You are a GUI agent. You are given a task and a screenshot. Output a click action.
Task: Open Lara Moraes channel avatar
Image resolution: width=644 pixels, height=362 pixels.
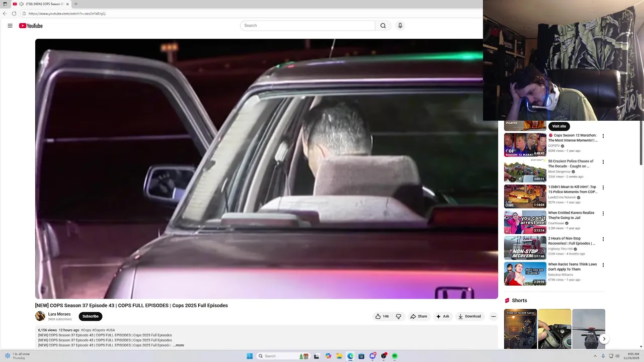click(x=40, y=316)
